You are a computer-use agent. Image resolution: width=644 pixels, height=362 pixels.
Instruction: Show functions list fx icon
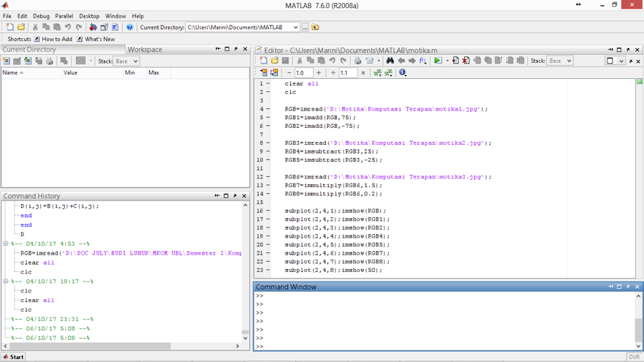tap(423, 61)
